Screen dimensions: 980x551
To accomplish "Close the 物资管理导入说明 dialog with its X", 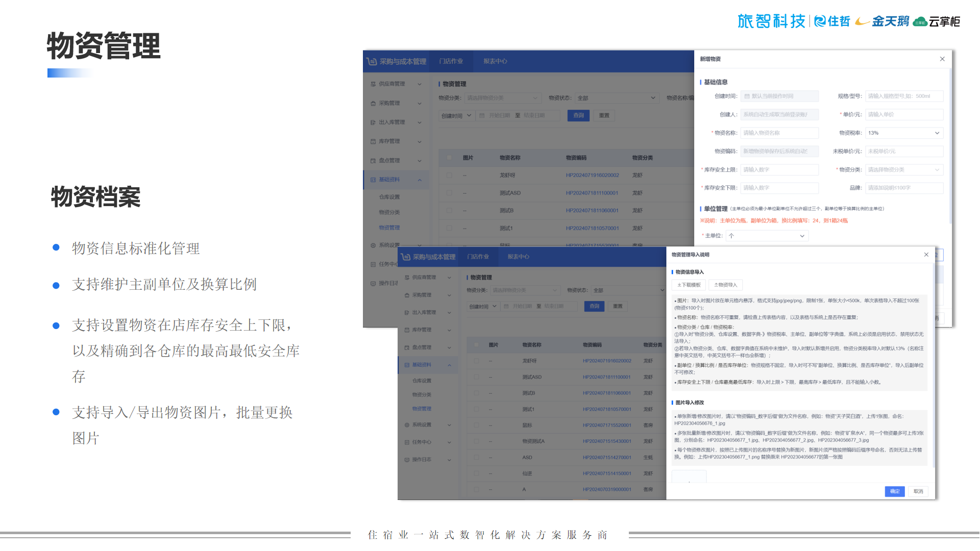I will coord(926,255).
